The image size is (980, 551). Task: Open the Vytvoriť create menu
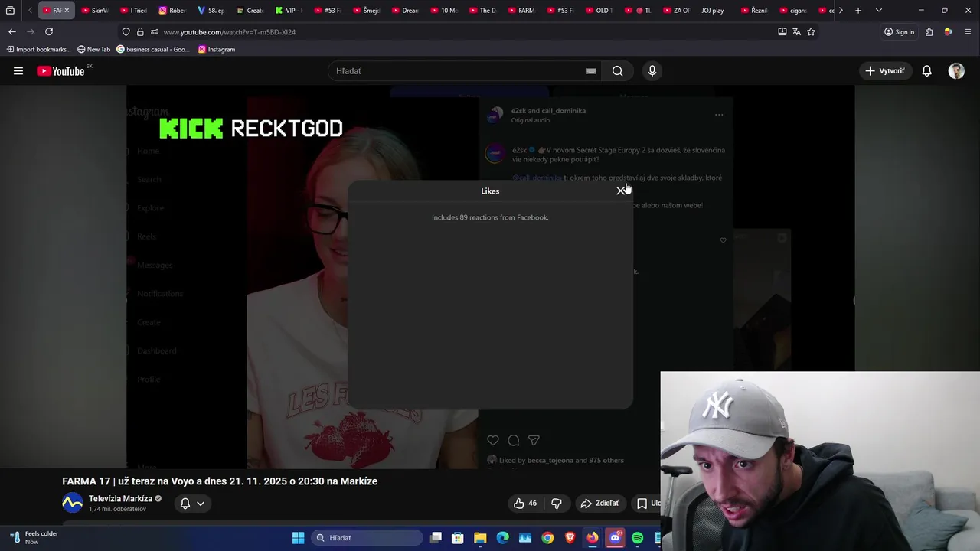(x=885, y=71)
